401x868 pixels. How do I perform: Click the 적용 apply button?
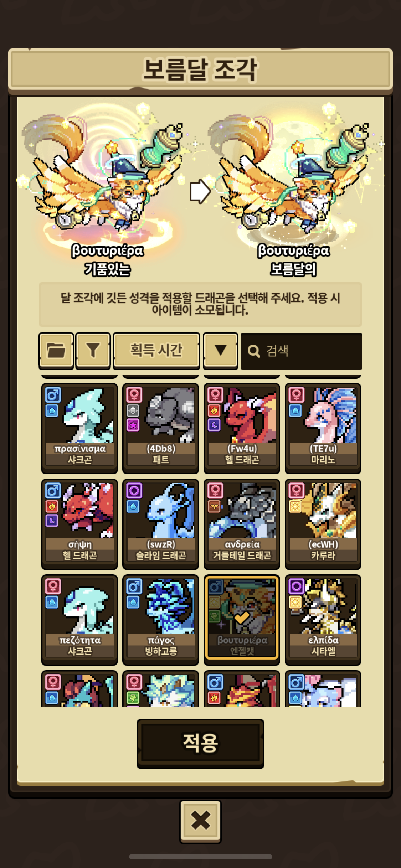point(200,743)
